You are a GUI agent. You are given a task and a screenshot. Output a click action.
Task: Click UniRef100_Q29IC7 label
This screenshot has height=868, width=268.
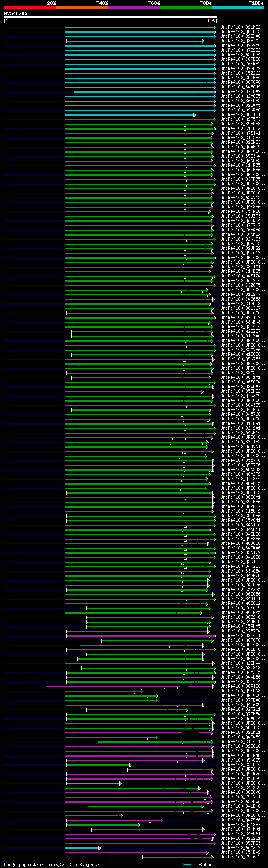pos(240,562)
